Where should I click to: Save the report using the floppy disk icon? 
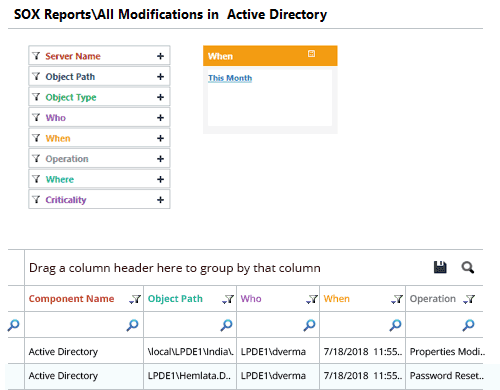(x=440, y=267)
